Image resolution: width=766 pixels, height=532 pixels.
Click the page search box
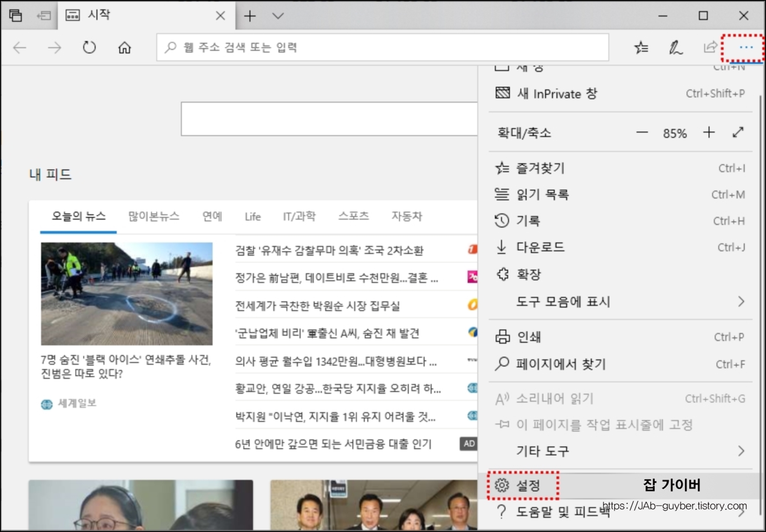[x=329, y=119]
